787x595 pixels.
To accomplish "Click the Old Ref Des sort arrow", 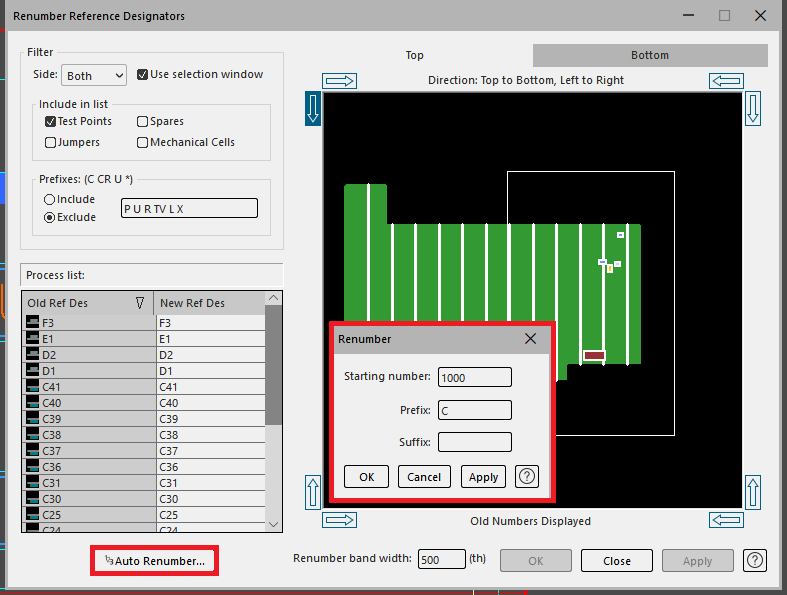I will click(x=139, y=303).
